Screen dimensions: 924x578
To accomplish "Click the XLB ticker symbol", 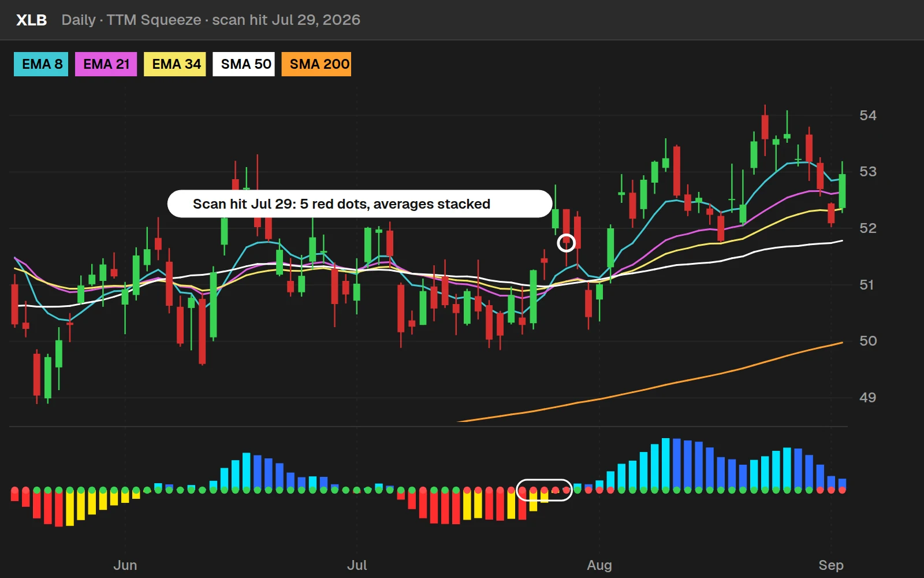I will tap(32, 20).
